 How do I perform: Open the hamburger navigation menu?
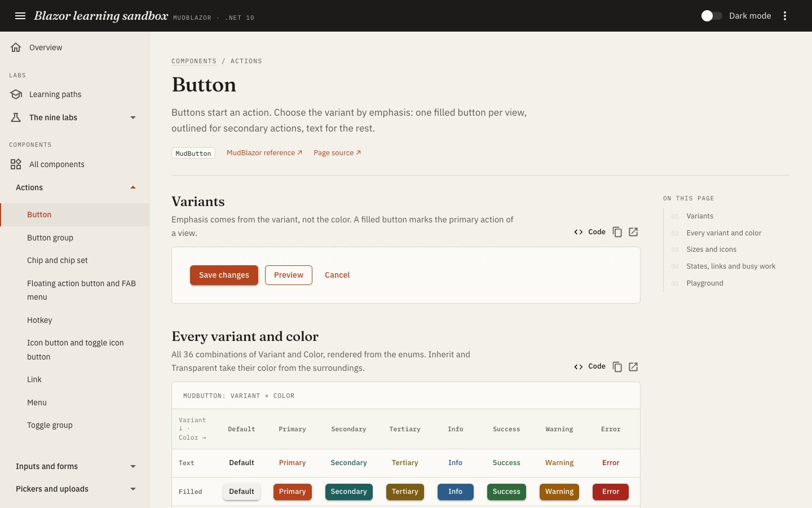tap(20, 16)
